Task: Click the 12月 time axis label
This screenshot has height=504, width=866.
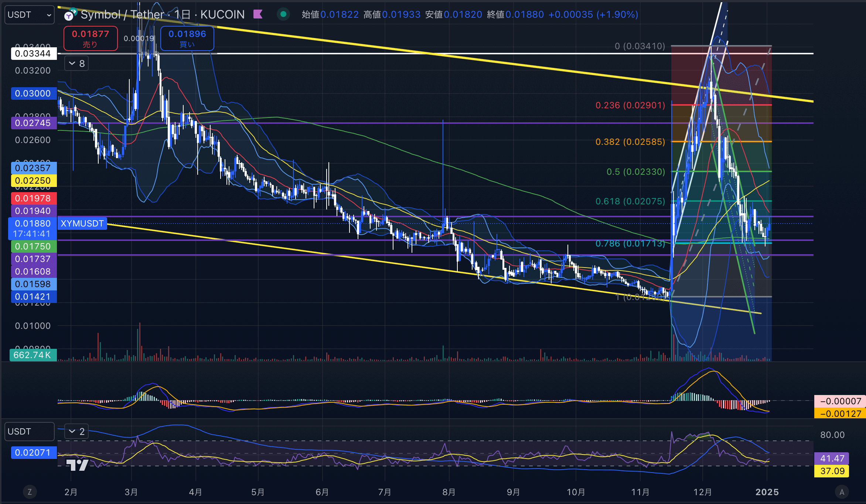Action: coord(703,492)
